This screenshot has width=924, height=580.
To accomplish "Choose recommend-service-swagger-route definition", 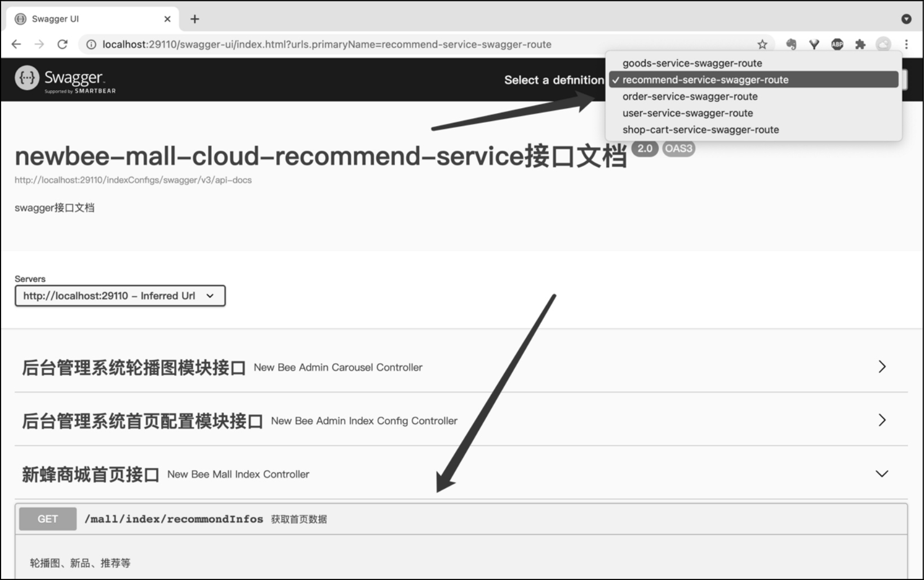I will (x=753, y=80).
